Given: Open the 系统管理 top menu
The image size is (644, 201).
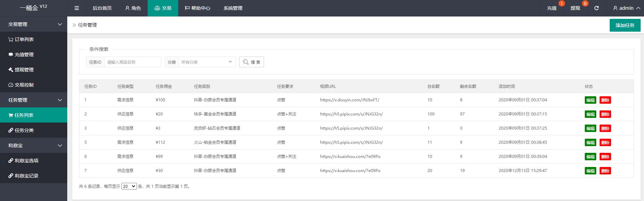Looking at the screenshot, I should point(233,8).
